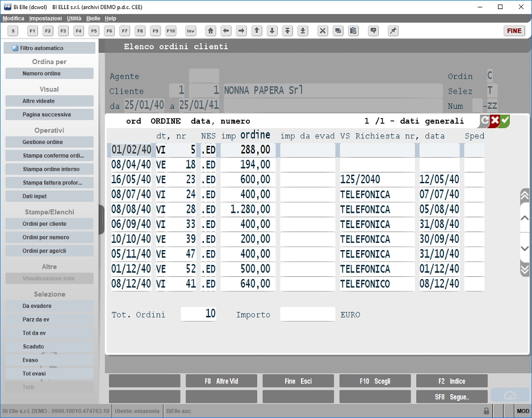Screen dimensions: 532x418
Task: Click the scissors cut toolbar icon
Action: pyautogui.click(x=322, y=31)
